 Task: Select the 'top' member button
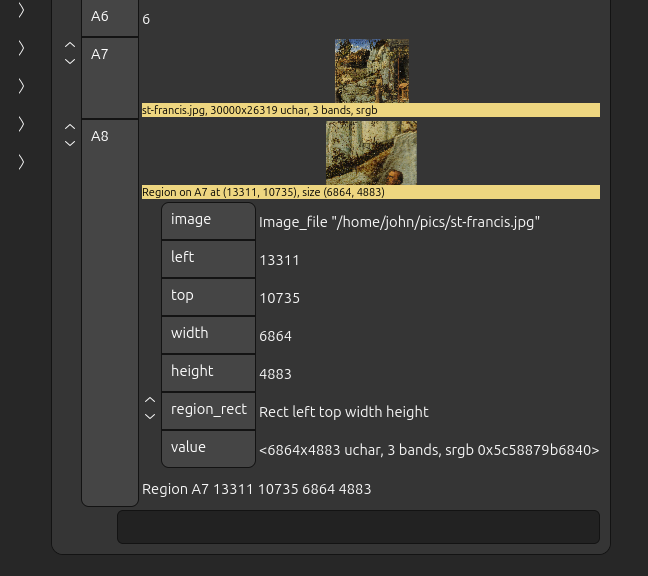tap(208, 297)
